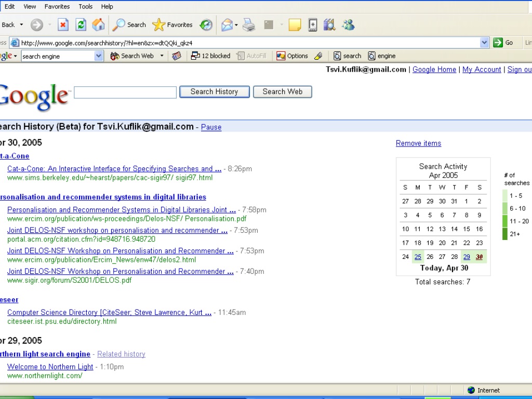This screenshot has height=399, width=532.
Task: Click the books Research icon
Action: (329, 25)
